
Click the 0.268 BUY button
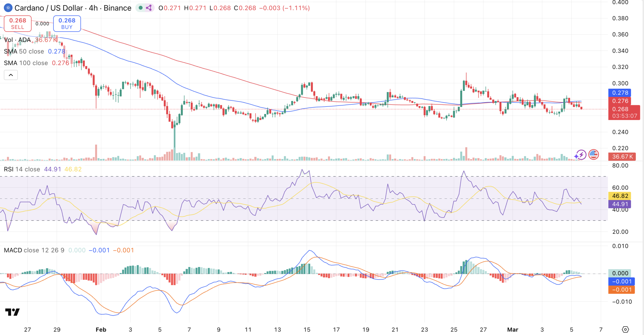point(67,23)
